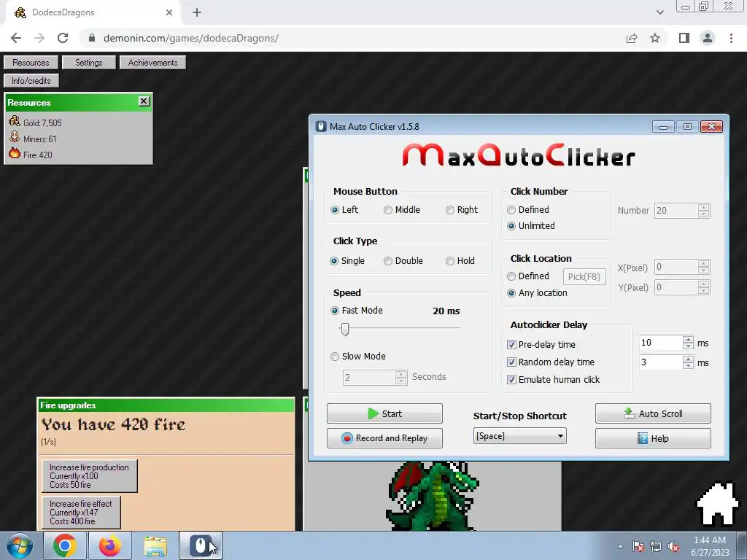Click the Max Auto Clicker title icon
Image resolution: width=747 pixels, height=560 pixels.
[x=321, y=127]
